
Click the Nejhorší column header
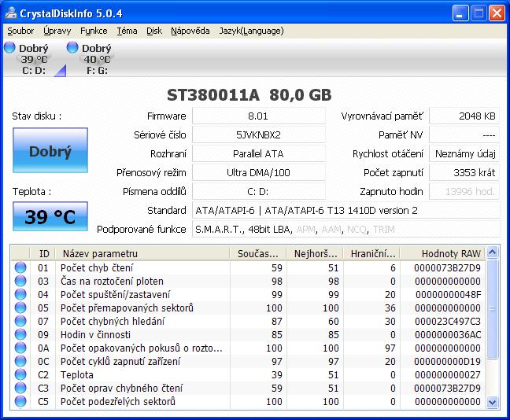click(x=315, y=253)
